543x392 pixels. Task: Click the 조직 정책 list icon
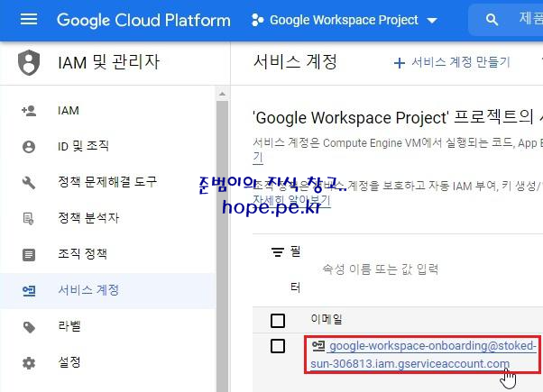pos(29,255)
